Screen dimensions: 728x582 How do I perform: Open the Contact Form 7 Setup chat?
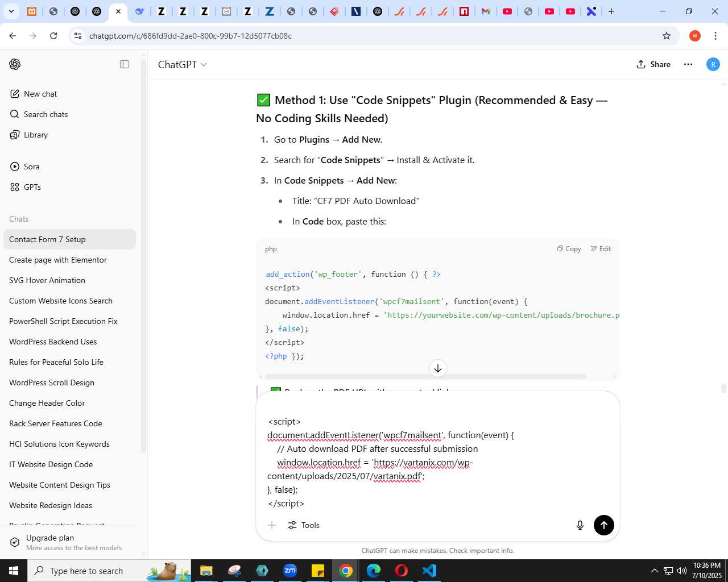click(69, 239)
